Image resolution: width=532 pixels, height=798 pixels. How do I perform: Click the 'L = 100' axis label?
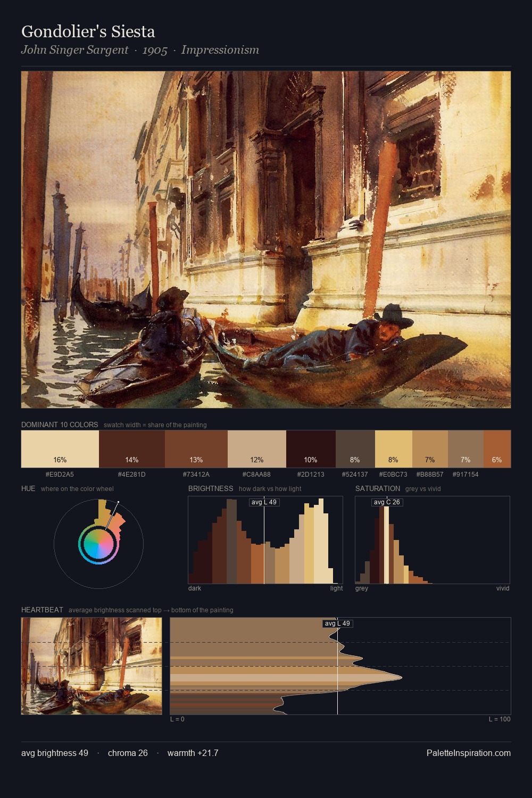500,719
